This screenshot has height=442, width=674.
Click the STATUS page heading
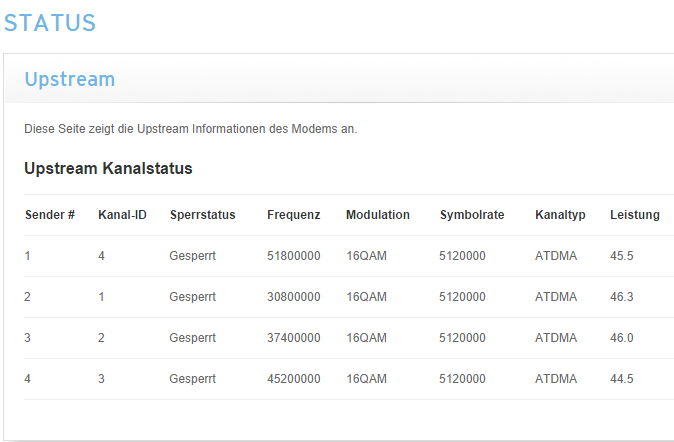(x=50, y=23)
